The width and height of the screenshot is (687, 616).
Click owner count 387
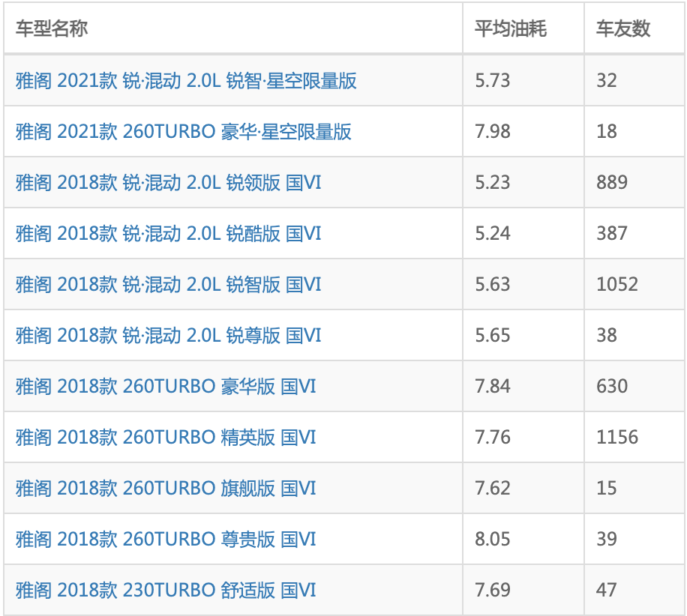[612, 234]
